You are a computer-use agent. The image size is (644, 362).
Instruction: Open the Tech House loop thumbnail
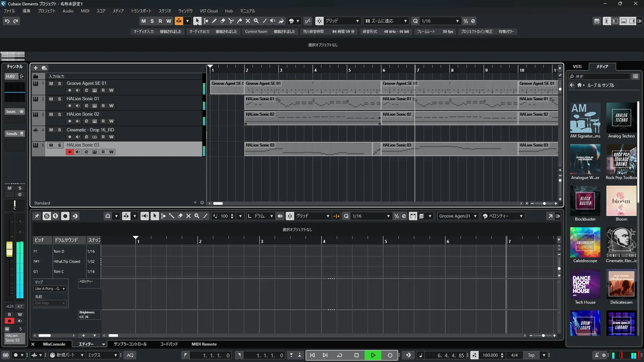click(585, 285)
